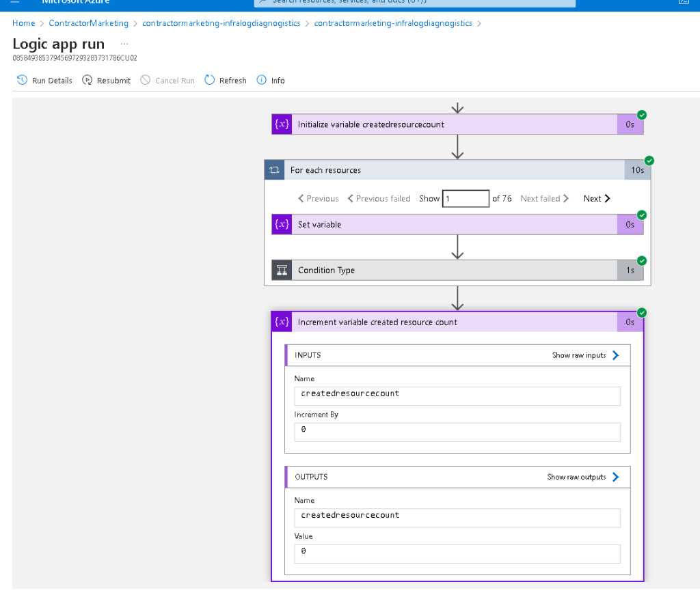Collapse the For each resources header

[457, 170]
